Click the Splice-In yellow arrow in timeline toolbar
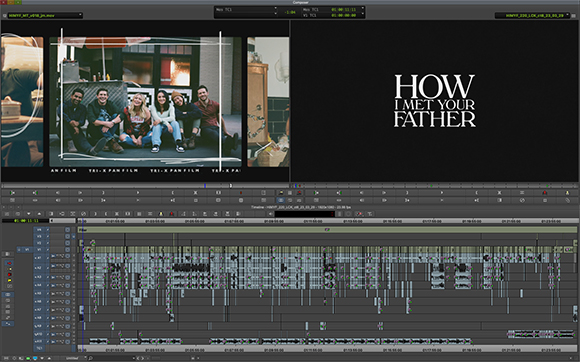Image resolution: width=580 pixels, height=362 pixels. (161, 214)
